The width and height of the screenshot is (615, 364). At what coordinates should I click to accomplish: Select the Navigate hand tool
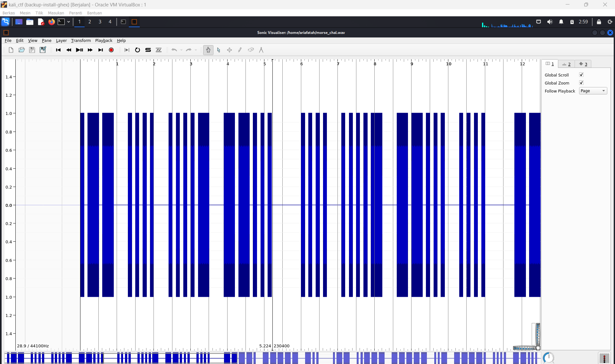coord(208,50)
